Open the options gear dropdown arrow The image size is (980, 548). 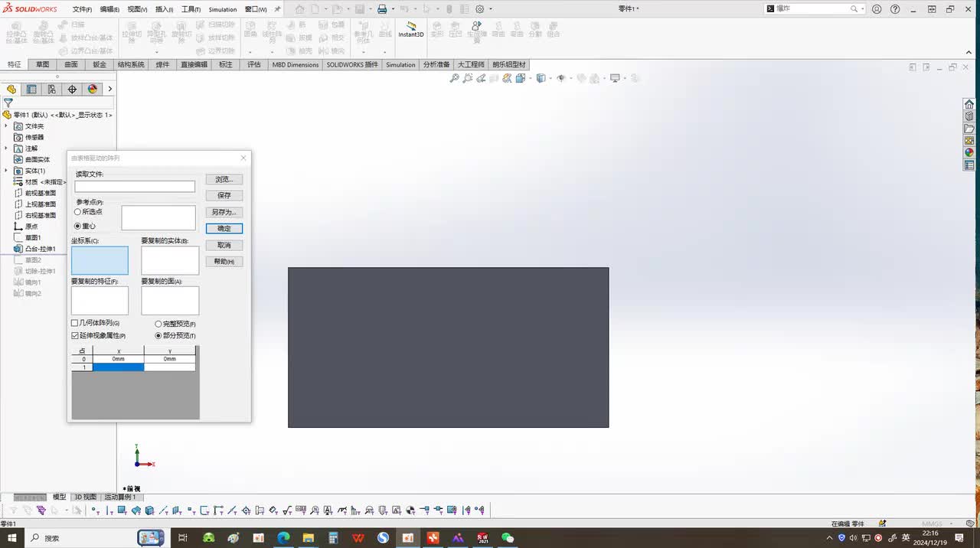(x=491, y=9)
